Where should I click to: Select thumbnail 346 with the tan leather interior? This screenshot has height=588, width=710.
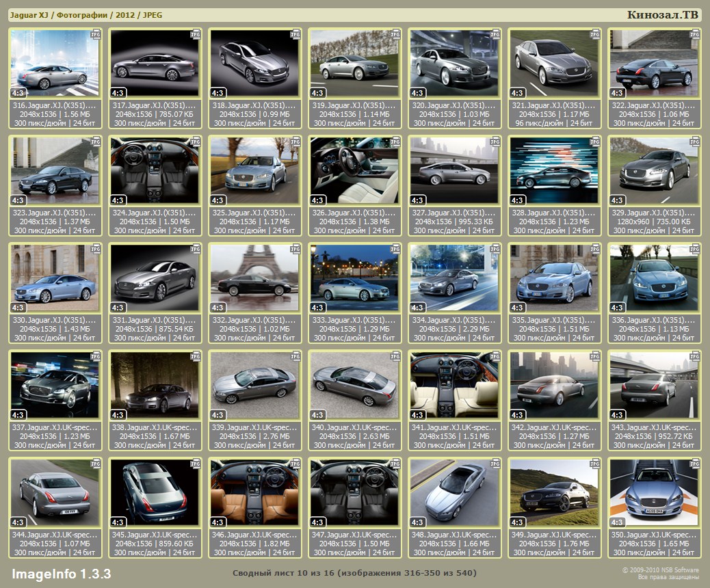point(254,493)
